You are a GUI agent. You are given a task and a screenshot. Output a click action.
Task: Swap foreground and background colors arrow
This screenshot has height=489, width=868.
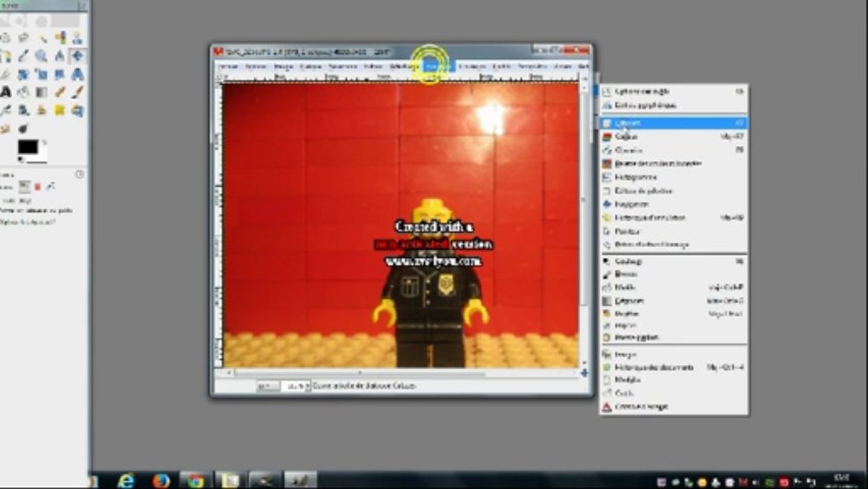click(45, 143)
